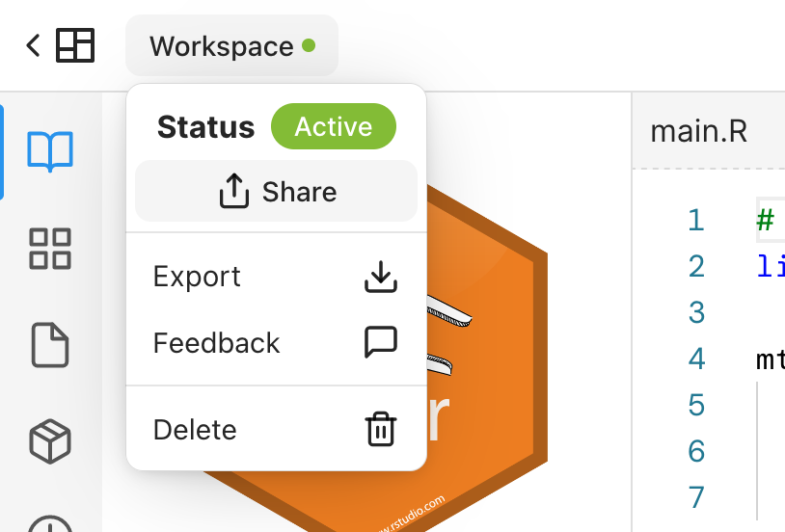Image resolution: width=785 pixels, height=532 pixels.
Task: Open the package cube sidebar icon
Action: (50, 440)
